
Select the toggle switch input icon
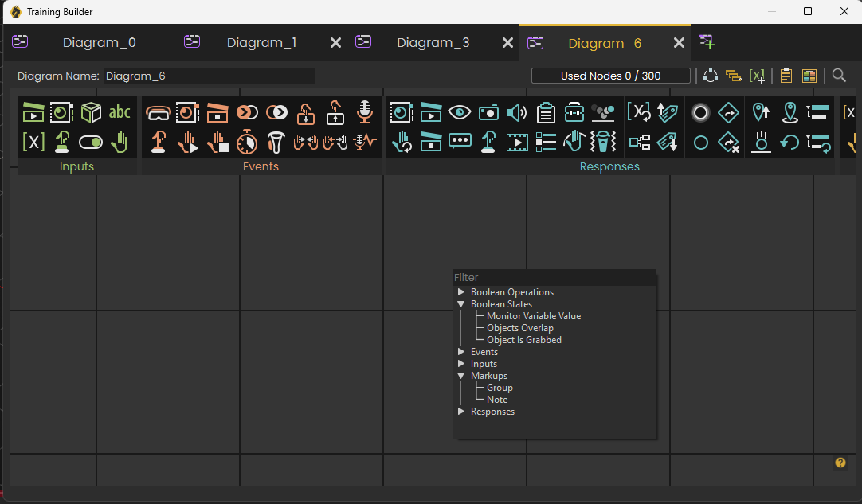click(91, 143)
